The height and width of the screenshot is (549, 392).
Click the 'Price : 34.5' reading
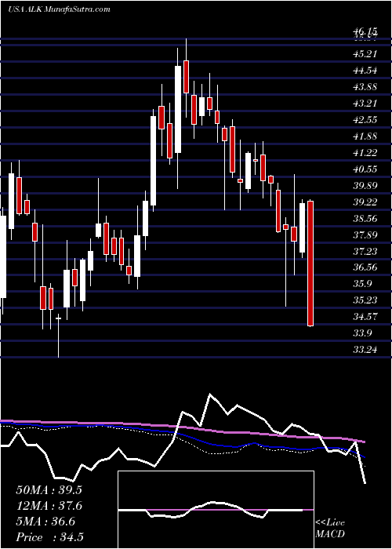49,537
